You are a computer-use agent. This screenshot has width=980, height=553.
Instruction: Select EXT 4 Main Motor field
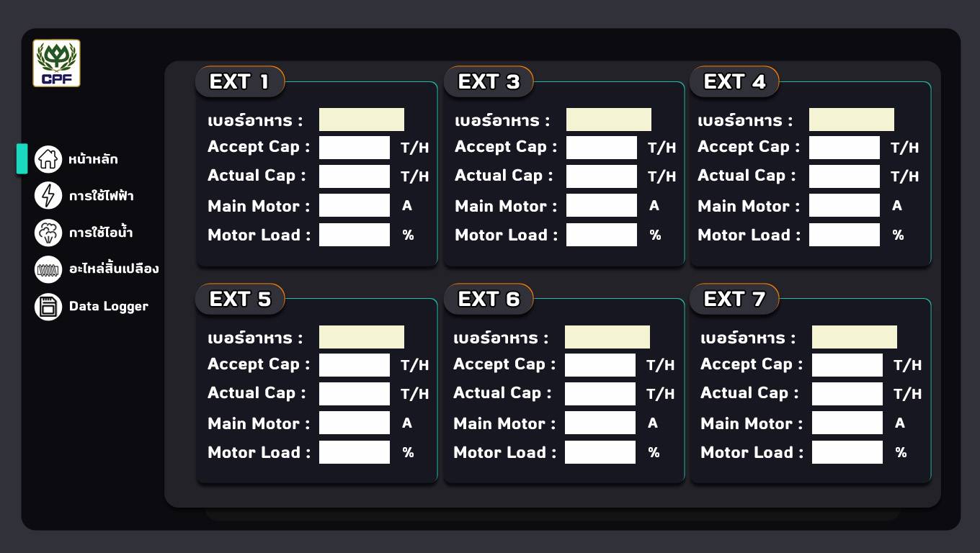tap(845, 206)
